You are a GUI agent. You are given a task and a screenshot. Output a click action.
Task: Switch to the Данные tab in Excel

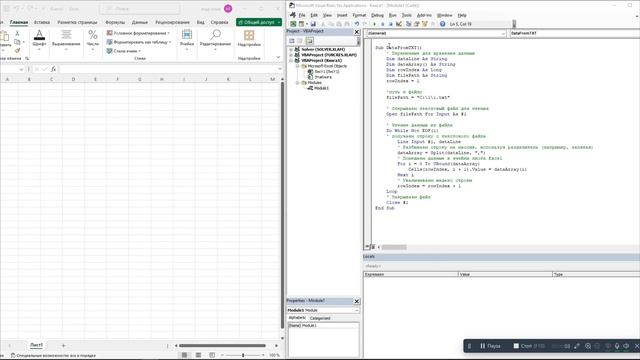pyautogui.click(x=140, y=22)
